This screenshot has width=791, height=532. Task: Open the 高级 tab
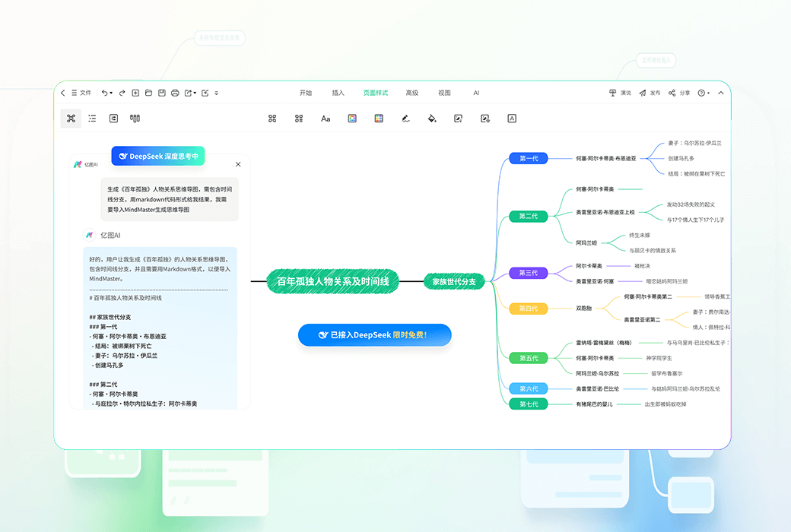pyautogui.click(x=412, y=93)
